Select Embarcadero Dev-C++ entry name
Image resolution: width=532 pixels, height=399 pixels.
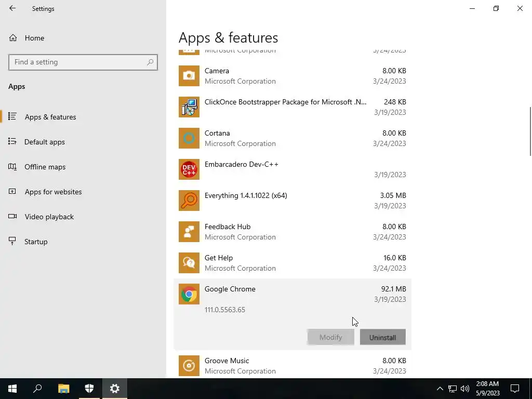coord(241,164)
